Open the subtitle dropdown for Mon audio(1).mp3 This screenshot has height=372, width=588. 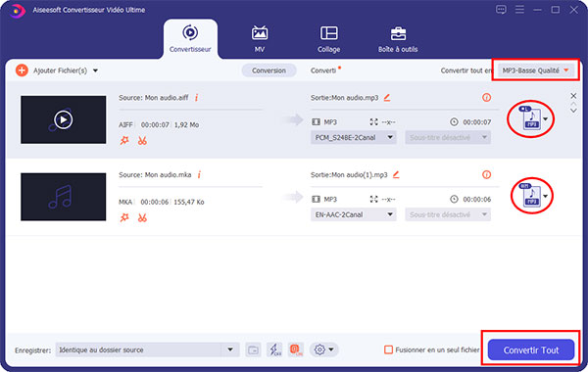pyautogui.click(x=448, y=214)
